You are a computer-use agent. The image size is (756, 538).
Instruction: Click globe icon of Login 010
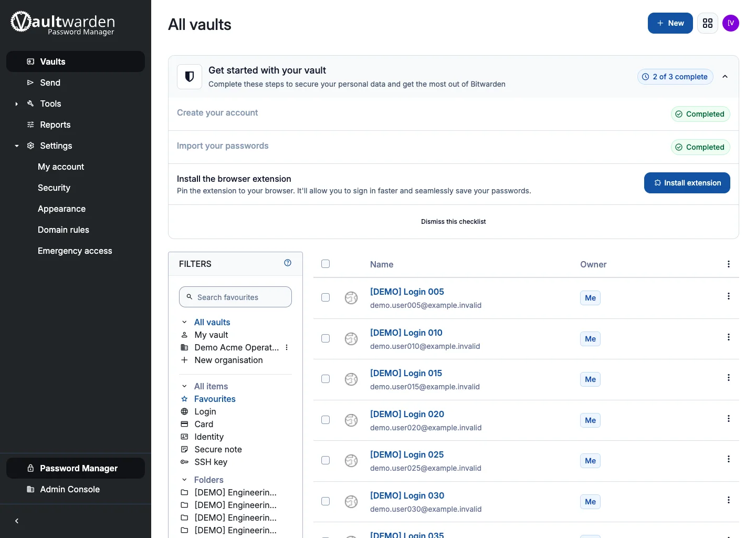tap(351, 339)
